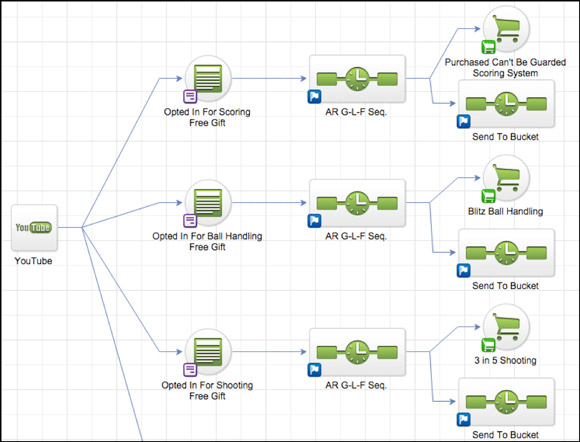The width and height of the screenshot is (580, 442).
Task: Select the YouTube traffic source icon
Action: tap(34, 227)
